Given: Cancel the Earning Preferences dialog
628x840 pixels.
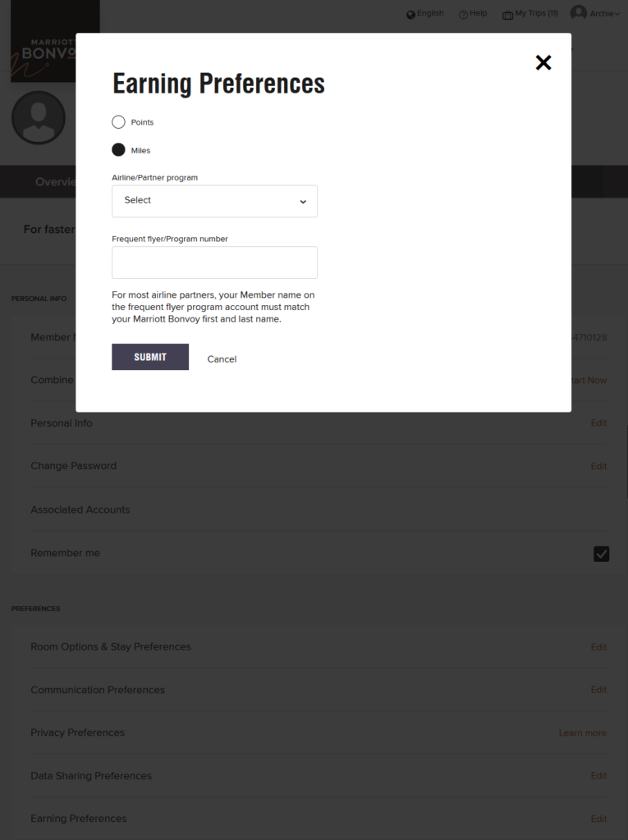Looking at the screenshot, I should tap(221, 358).
